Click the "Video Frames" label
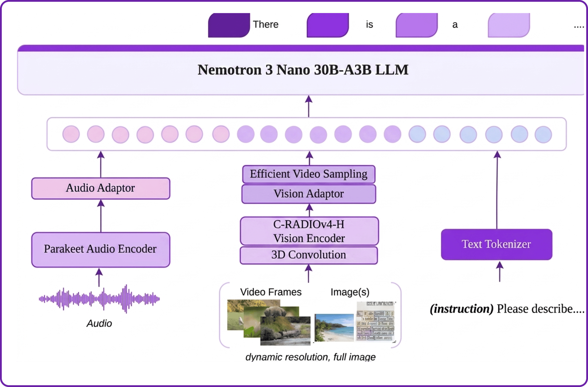 [x=271, y=292]
